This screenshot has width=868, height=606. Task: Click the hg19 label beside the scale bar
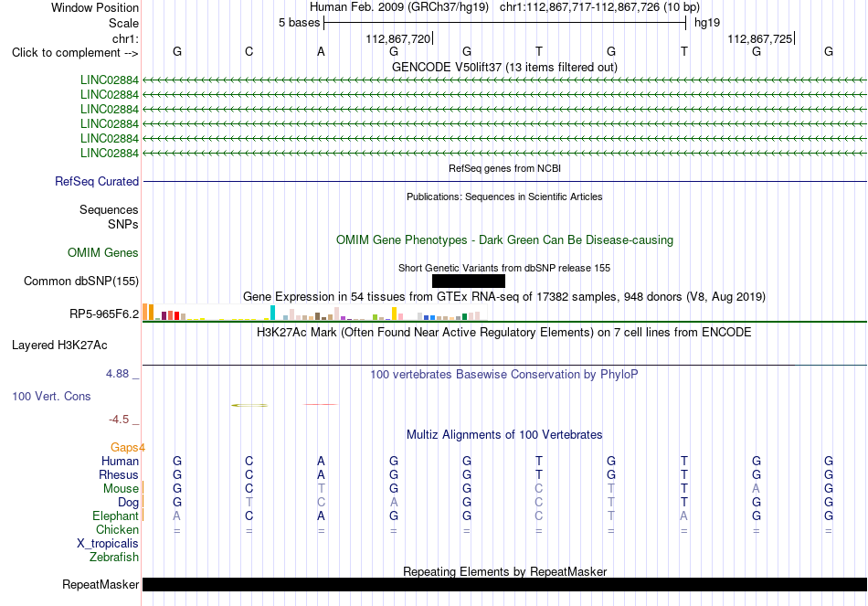[707, 23]
